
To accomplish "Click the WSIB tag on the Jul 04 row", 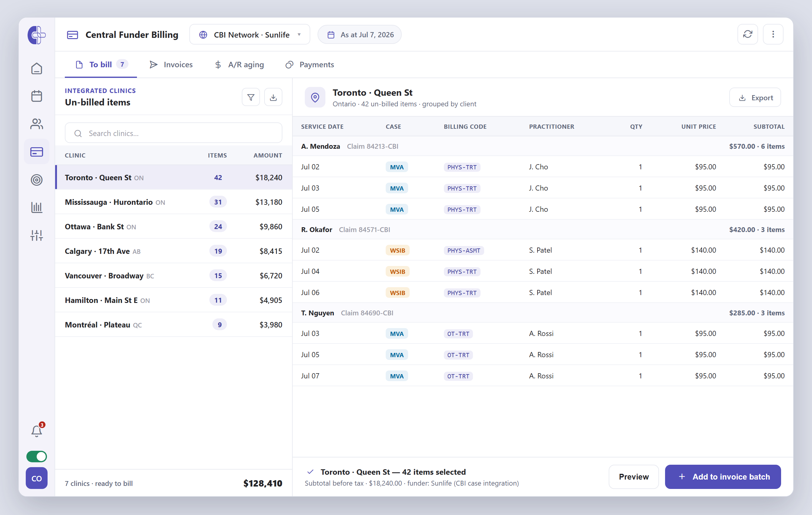I will pos(397,271).
